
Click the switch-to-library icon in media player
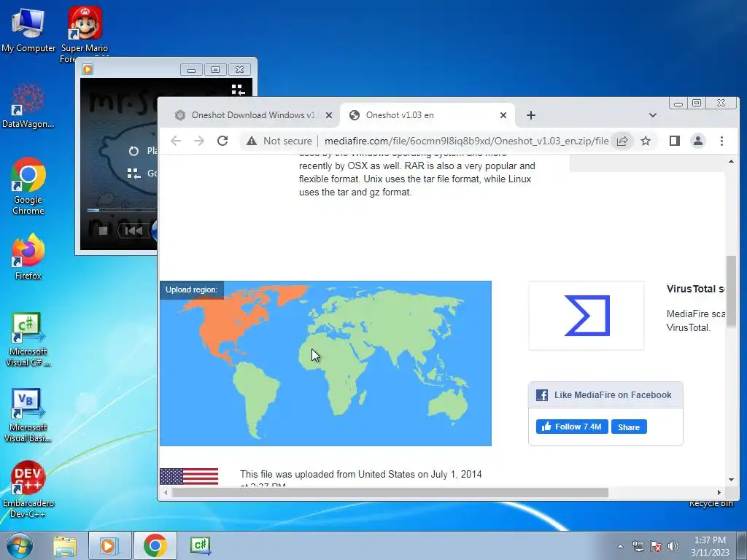pos(238,90)
